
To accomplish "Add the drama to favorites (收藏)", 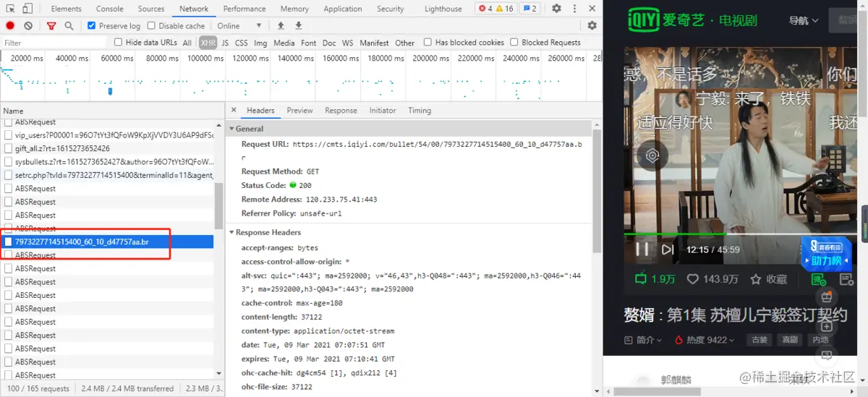I will [x=768, y=279].
